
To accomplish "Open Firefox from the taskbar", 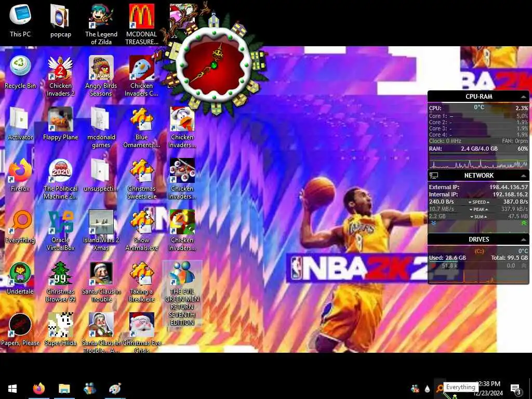I will tap(38, 389).
